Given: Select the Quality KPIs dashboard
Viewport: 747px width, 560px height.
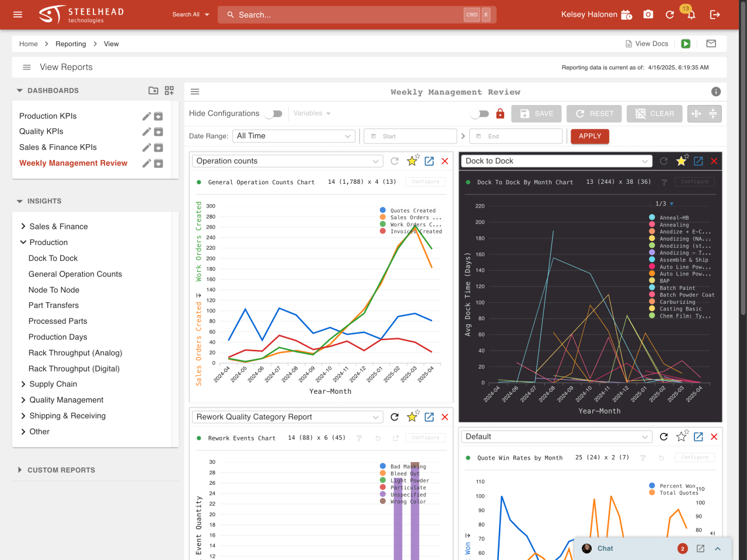Looking at the screenshot, I should (41, 131).
